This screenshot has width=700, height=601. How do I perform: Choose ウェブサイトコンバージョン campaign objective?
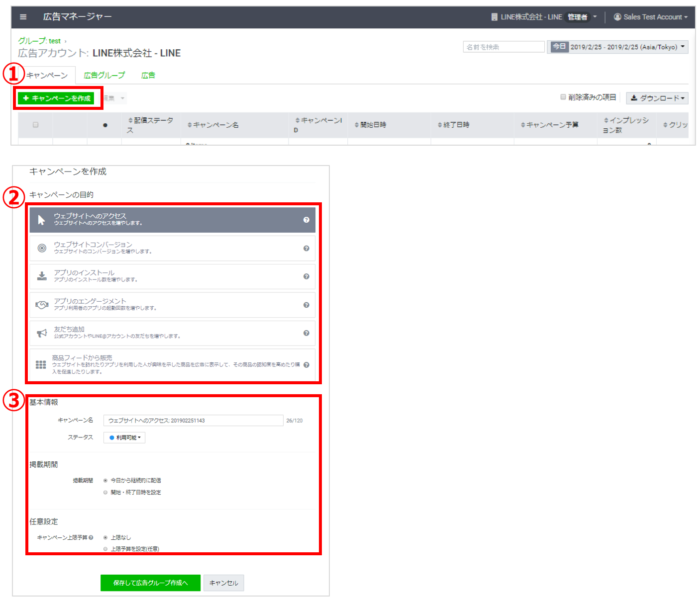[x=172, y=248]
